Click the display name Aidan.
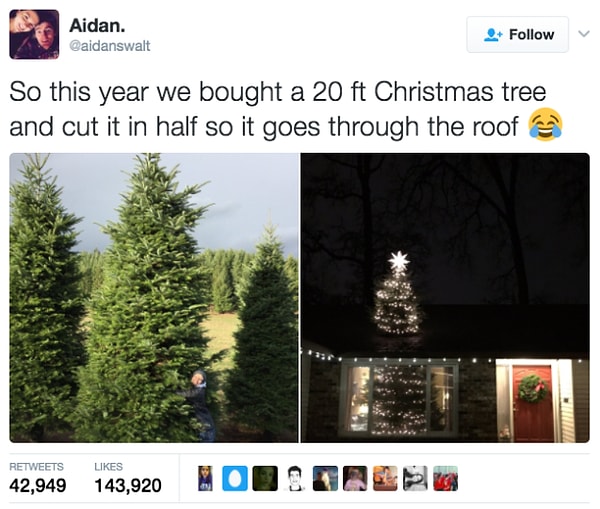 tap(97, 26)
